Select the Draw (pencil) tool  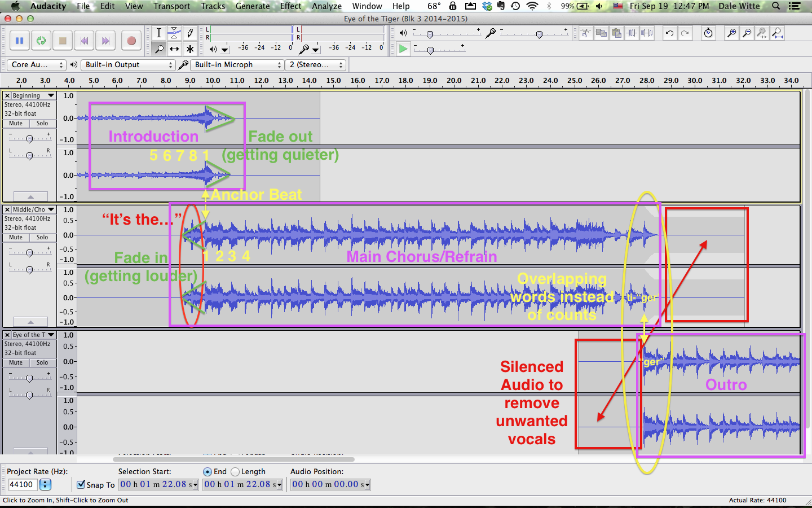click(190, 33)
